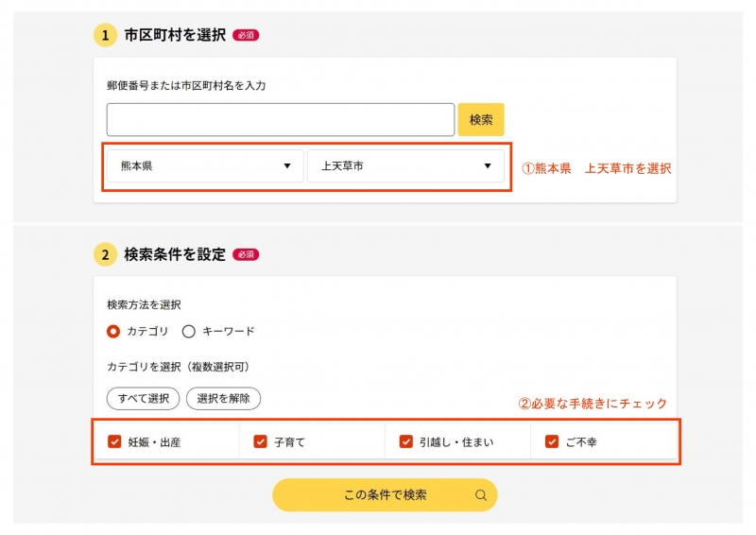The width and height of the screenshot is (756, 535).
Task: Uncheck the 妊娠・出産 checkbox
Action: (x=115, y=441)
